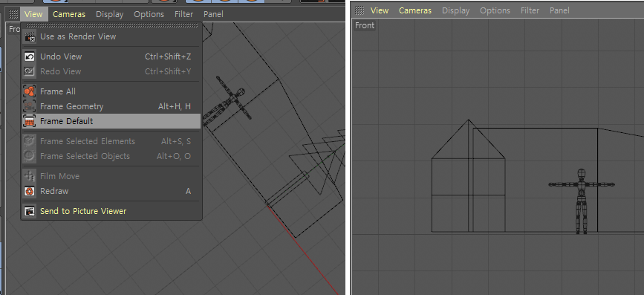
Task: Click the menu tear-off handle strip
Action: point(111,25)
